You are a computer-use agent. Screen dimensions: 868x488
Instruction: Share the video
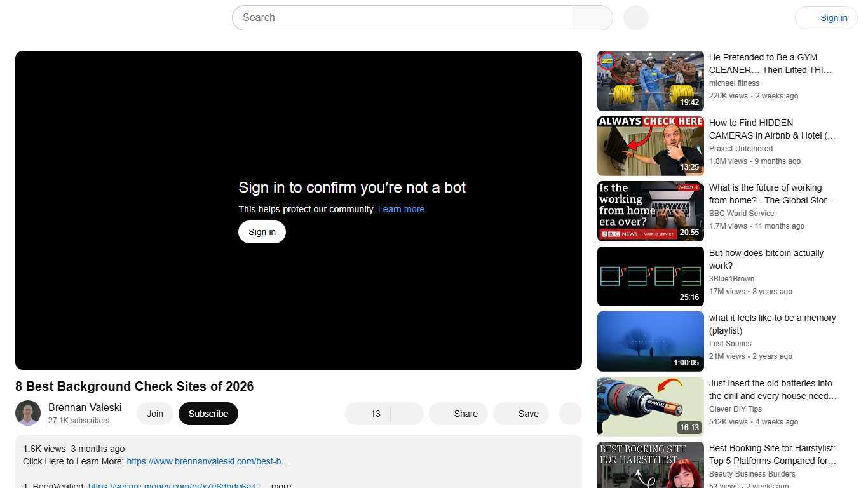(465, 414)
